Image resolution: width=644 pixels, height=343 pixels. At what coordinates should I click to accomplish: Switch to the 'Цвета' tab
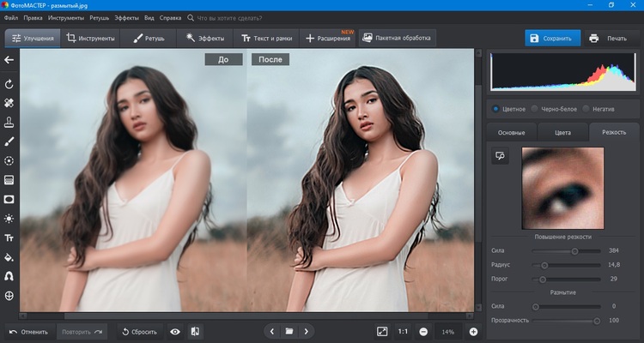tap(562, 132)
